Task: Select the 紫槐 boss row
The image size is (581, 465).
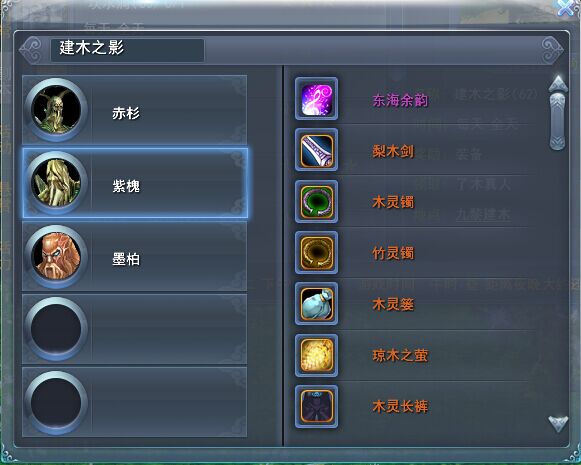Action: pyautogui.click(x=135, y=183)
